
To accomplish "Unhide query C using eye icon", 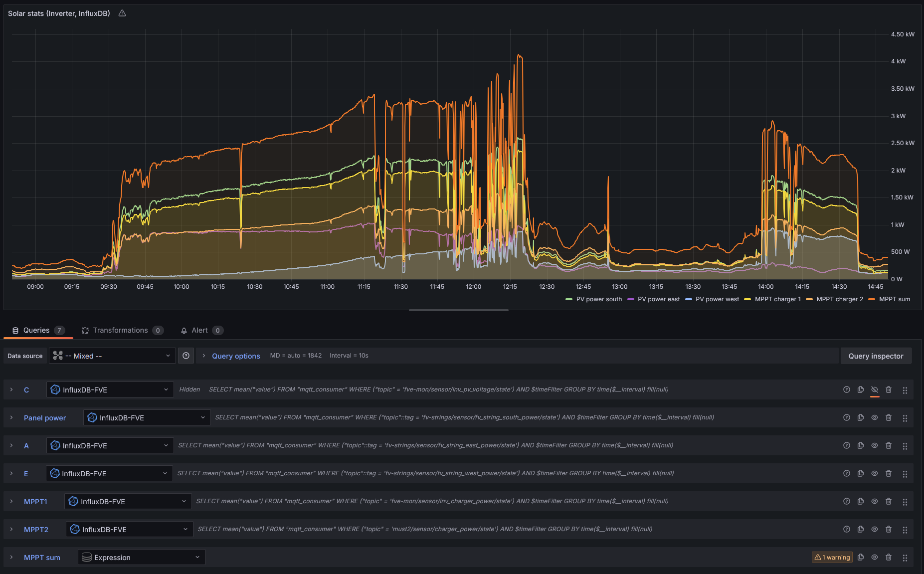I will (875, 389).
